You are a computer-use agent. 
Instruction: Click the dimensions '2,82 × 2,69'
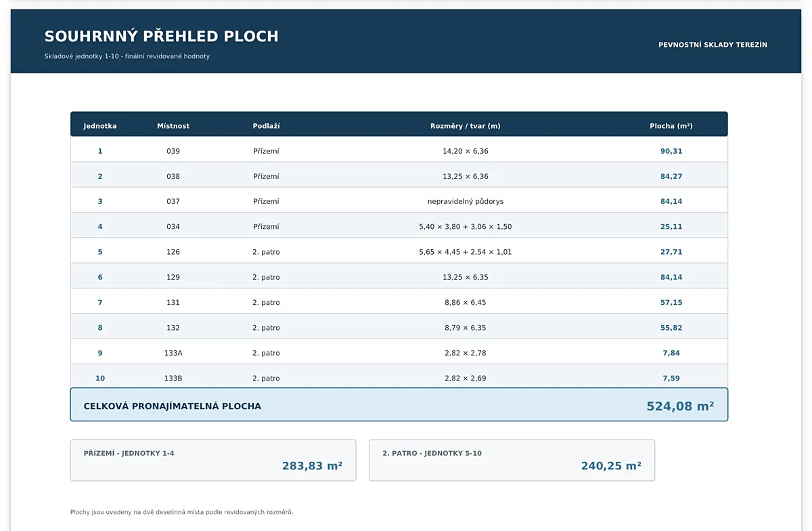tap(466, 379)
